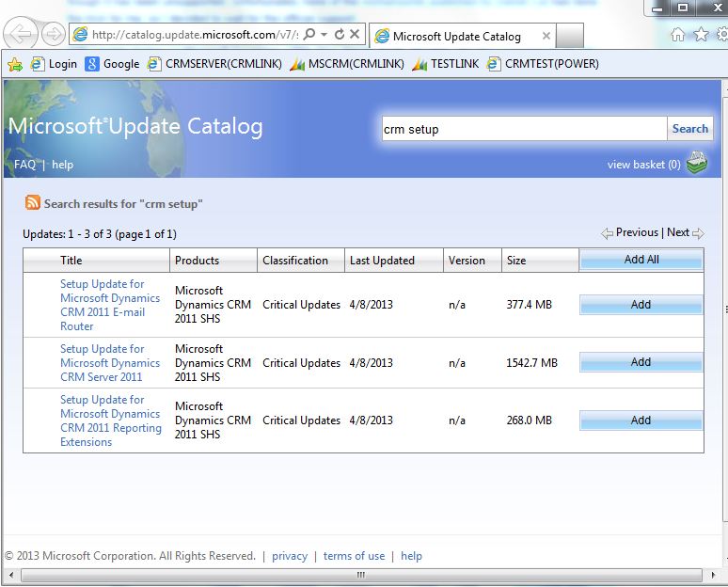This screenshot has height=587, width=728.
Task: Click the horizontal scrollbar thumb
Action: click(x=361, y=575)
